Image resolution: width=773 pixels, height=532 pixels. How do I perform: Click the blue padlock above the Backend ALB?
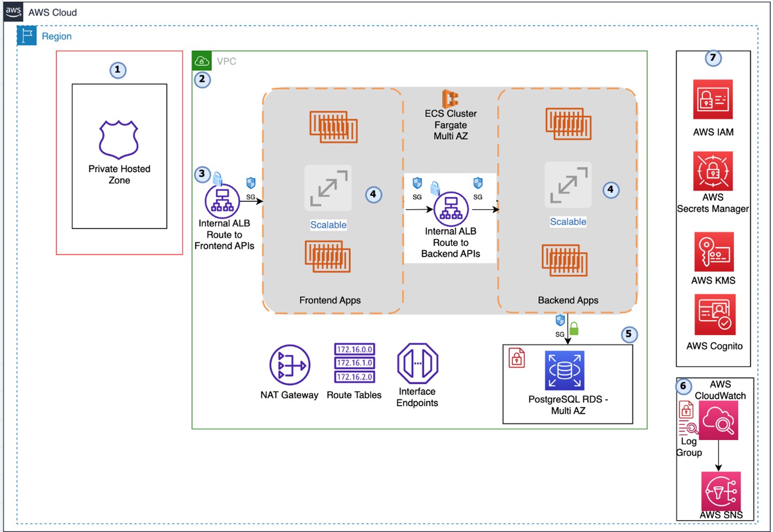pos(435,188)
